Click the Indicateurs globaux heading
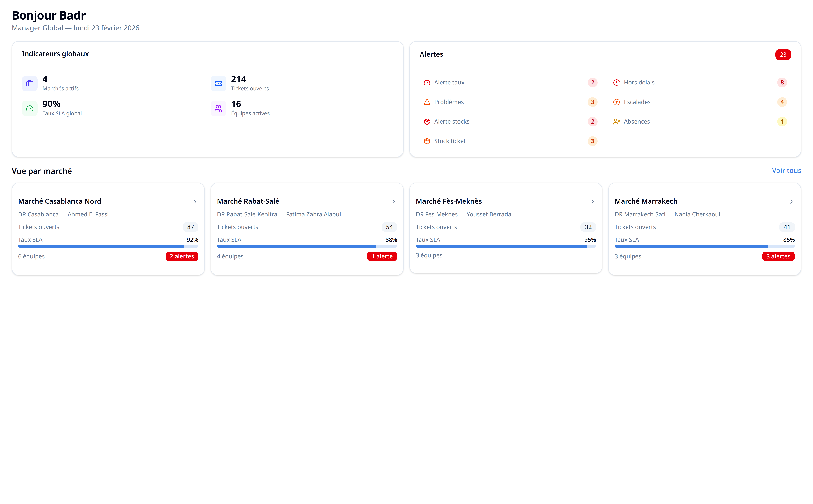Image resolution: width=813 pixels, height=504 pixels. [55, 54]
